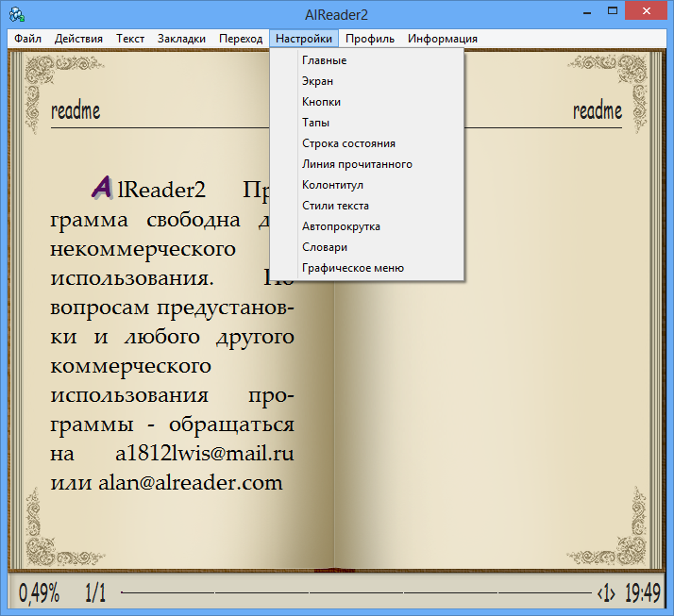Open Графическое меню settings

366,268
